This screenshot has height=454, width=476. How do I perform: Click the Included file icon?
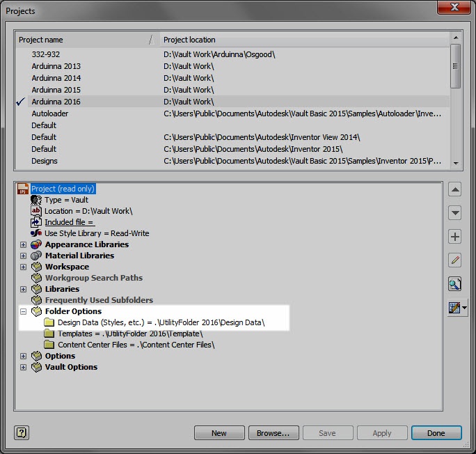pyautogui.click(x=36, y=222)
